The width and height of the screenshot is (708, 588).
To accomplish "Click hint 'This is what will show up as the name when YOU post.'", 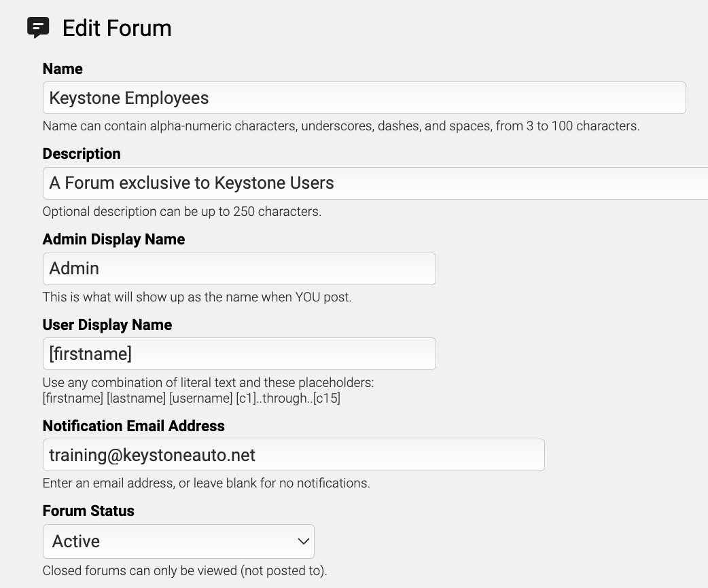I will click(x=197, y=297).
